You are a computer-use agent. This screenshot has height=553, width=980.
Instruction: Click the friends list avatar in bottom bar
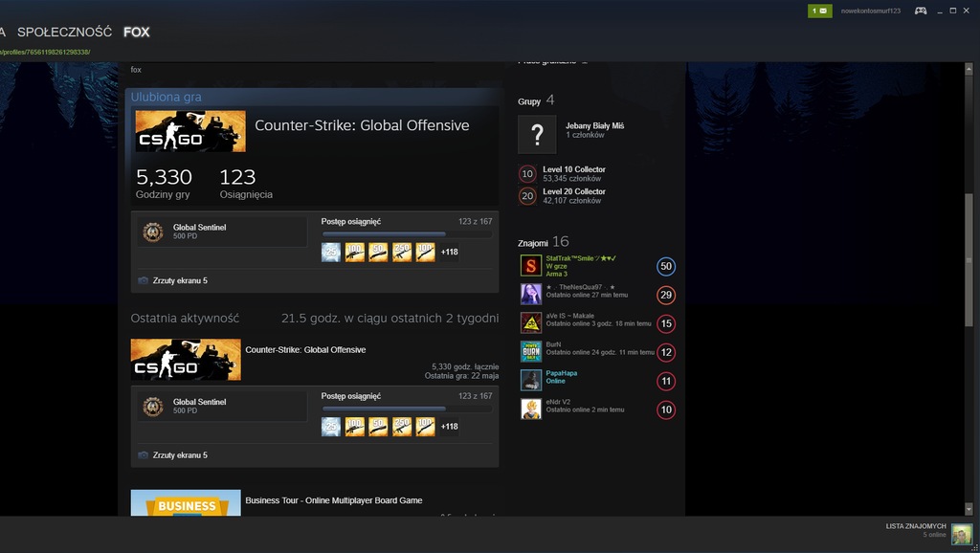[962, 534]
